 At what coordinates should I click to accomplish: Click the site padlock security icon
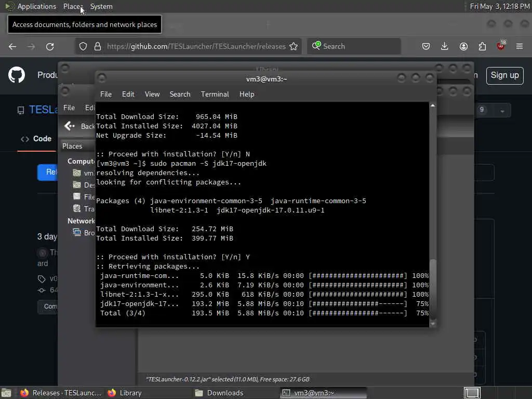(98, 46)
